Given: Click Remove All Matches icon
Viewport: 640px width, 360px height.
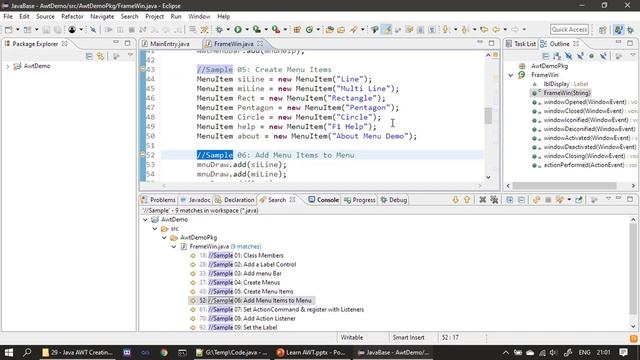Looking at the screenshot, I should pos(494,200).
